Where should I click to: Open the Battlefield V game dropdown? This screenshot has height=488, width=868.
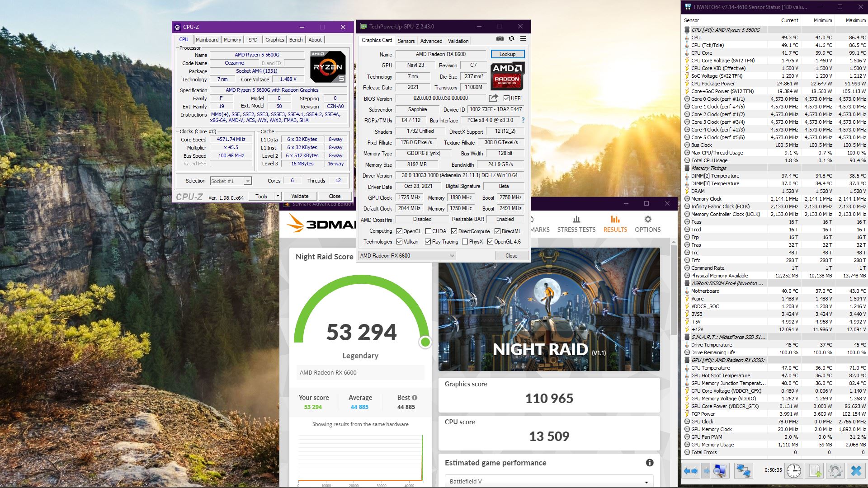click(x=549, y=481)
